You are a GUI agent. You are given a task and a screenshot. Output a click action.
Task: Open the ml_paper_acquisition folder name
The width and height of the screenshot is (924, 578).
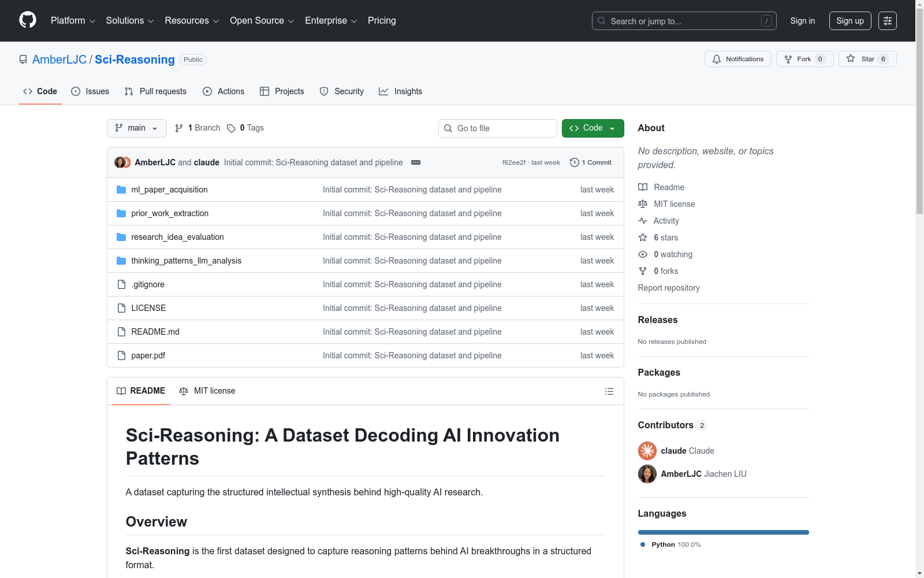pyautogui.click(x=169, y=190)
